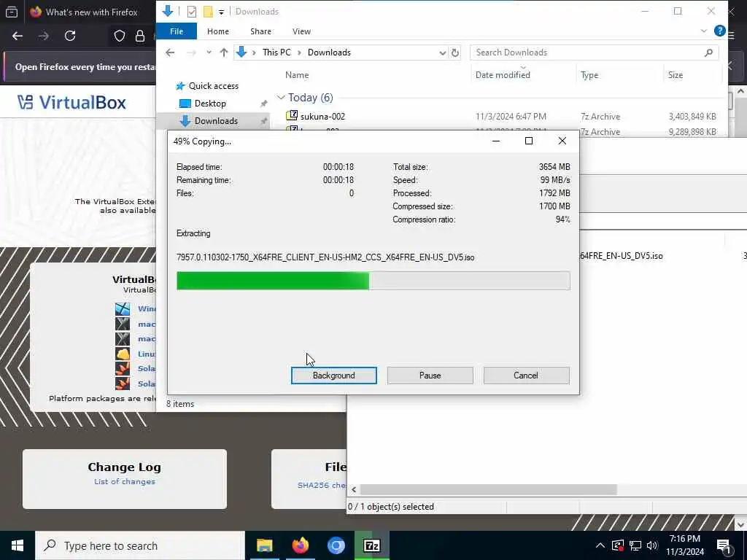Click This PC in the address breadcrumb

point(276,52)
